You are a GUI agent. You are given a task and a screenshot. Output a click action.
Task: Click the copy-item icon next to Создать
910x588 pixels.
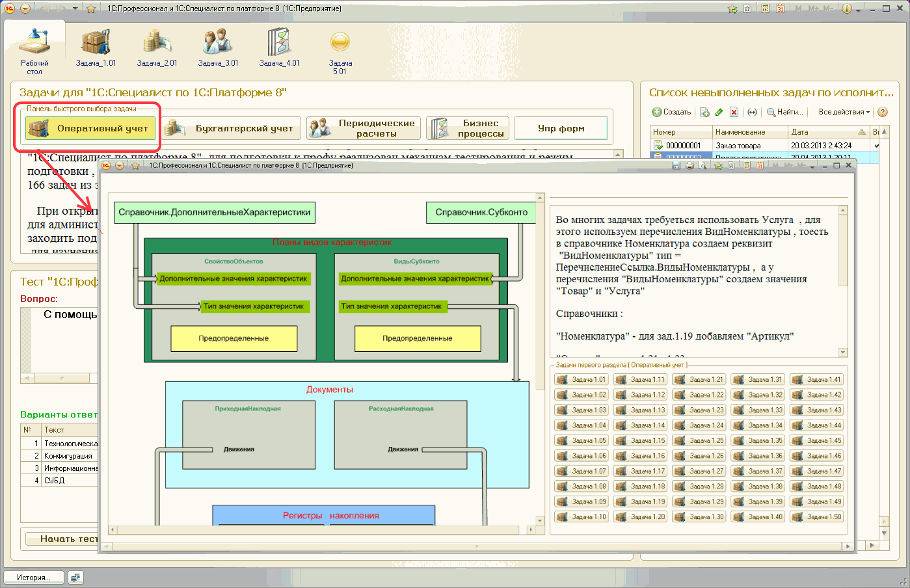tap(704, 112)
